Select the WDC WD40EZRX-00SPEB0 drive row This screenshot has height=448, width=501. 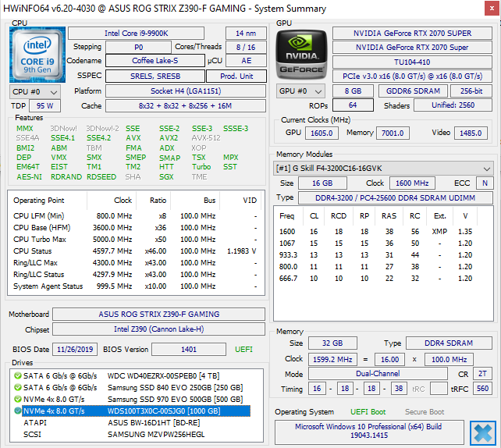pyautogui.click(x=136, y=375)
